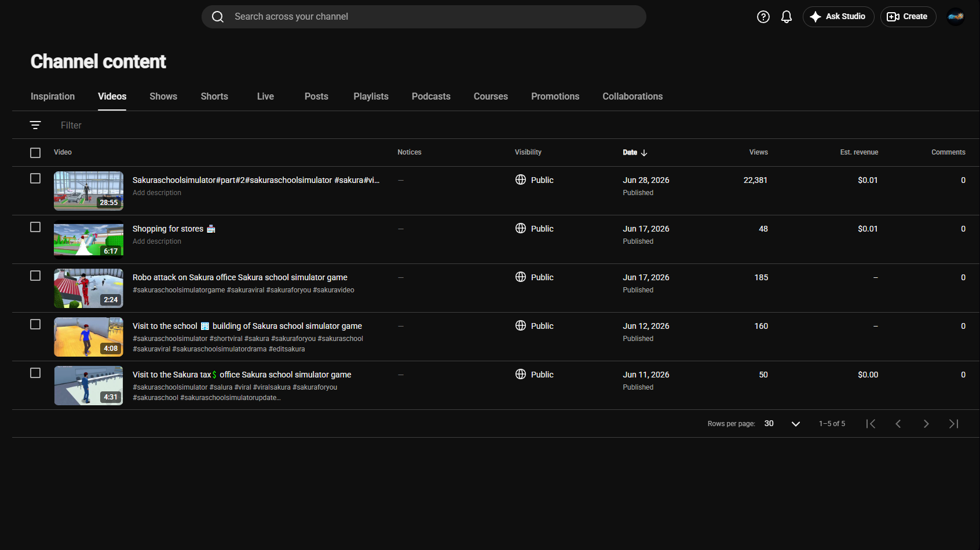This screenshot has width=980, height=550.
Task: Check the Shopping for stores video
Action: [35, 227]
